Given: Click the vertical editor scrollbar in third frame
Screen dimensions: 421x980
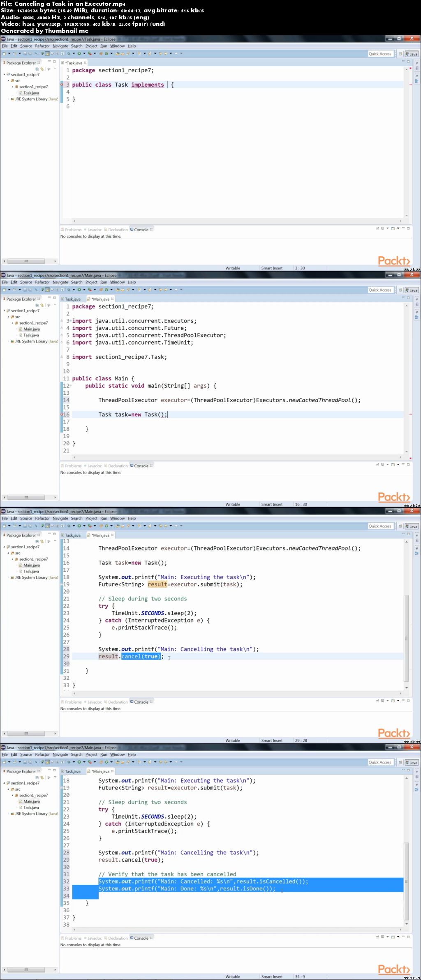Looking at the screenshot, I should pos(406,614).
